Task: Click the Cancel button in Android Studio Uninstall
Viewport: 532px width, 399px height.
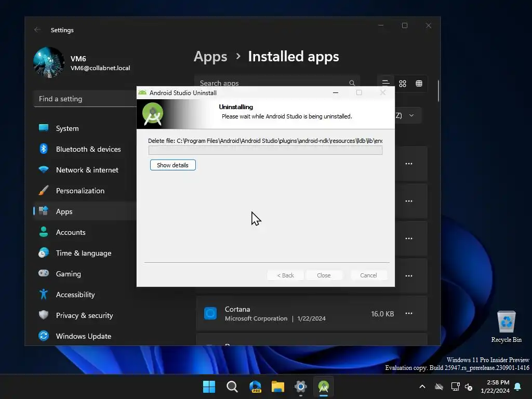Action: click(368, 275)
